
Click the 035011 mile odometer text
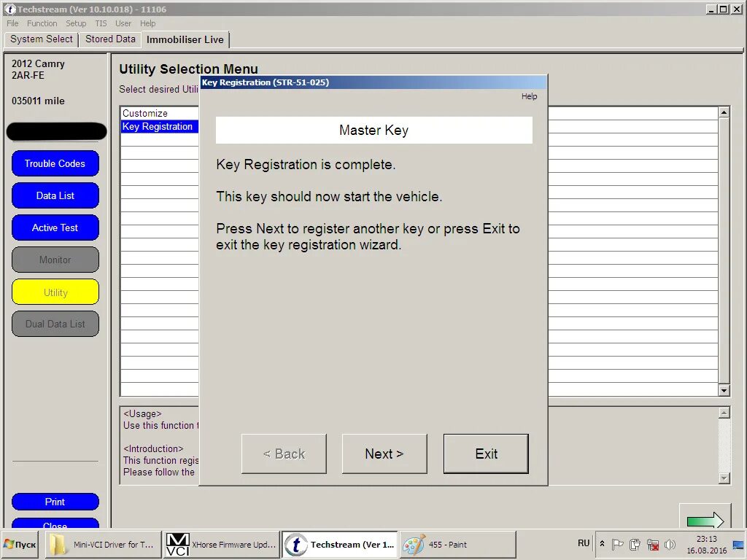38,101
